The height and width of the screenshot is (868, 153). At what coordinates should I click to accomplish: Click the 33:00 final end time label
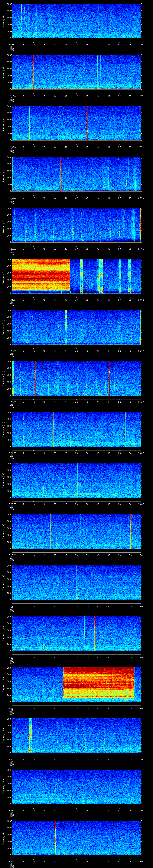click(141, 861)
